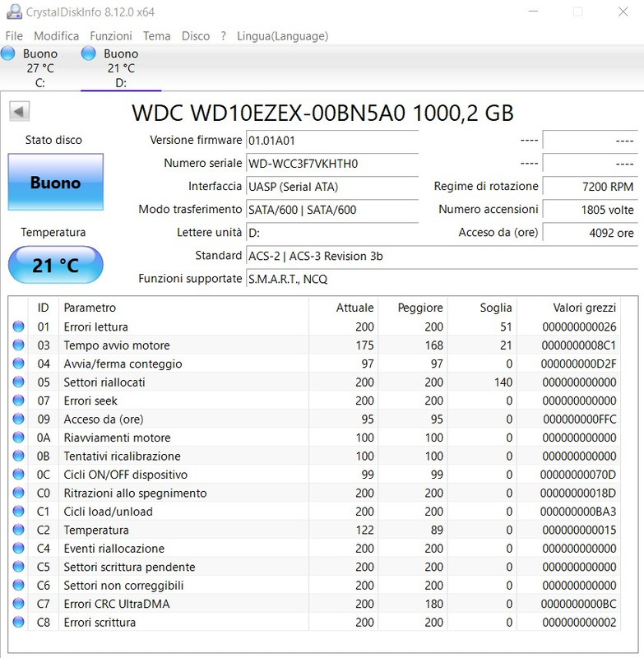Click the CrystalDiskInfo app icon in title bar

click(14, 12)
